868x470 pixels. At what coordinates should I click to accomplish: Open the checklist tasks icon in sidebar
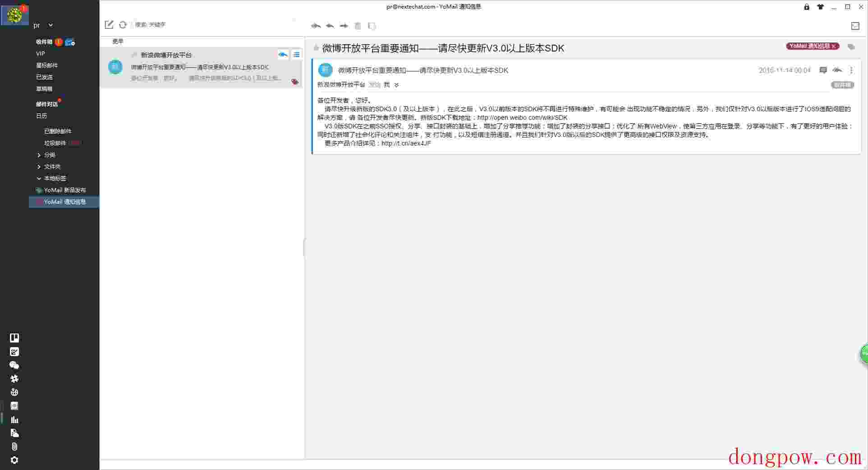click(14, 352)
